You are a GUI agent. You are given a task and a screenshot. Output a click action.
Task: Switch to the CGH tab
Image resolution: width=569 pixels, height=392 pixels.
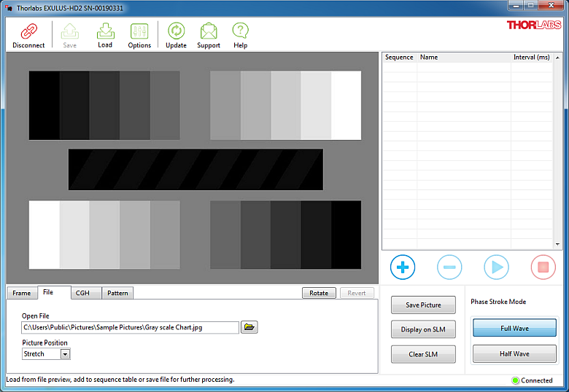click(86, 293)
